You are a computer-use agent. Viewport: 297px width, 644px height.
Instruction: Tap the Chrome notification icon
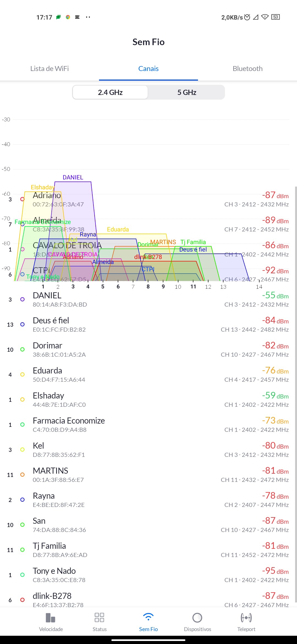pyautogui.click(x=68, y=17)
